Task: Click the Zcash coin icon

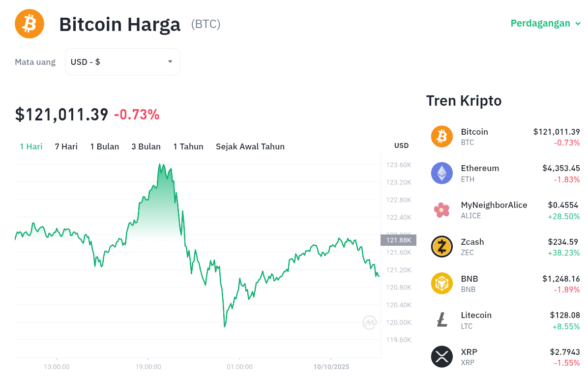Action: point(441,247)
